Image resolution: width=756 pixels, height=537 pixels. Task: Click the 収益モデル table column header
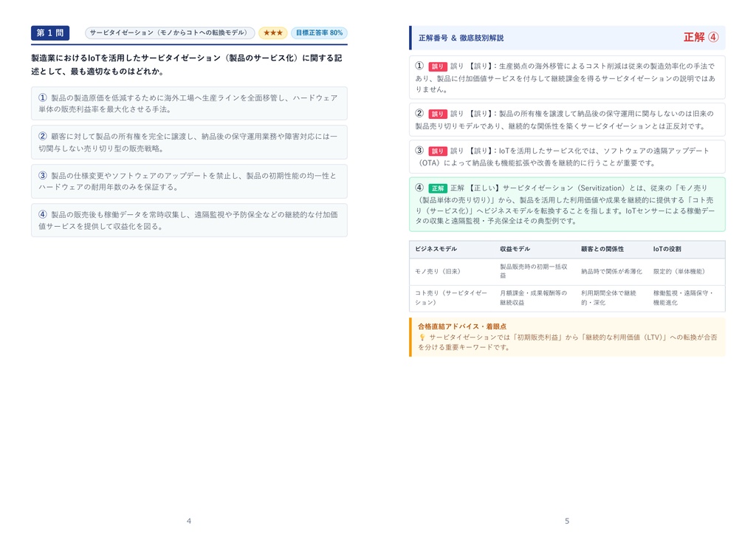click(x=515, y=249)
